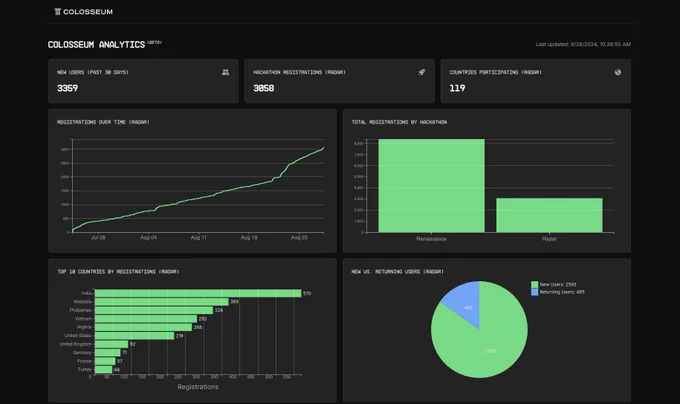Select the Hackathon Registrations value 3058
Image resolution: width=680 pixels, height=404 pixels.
point(264,88)
